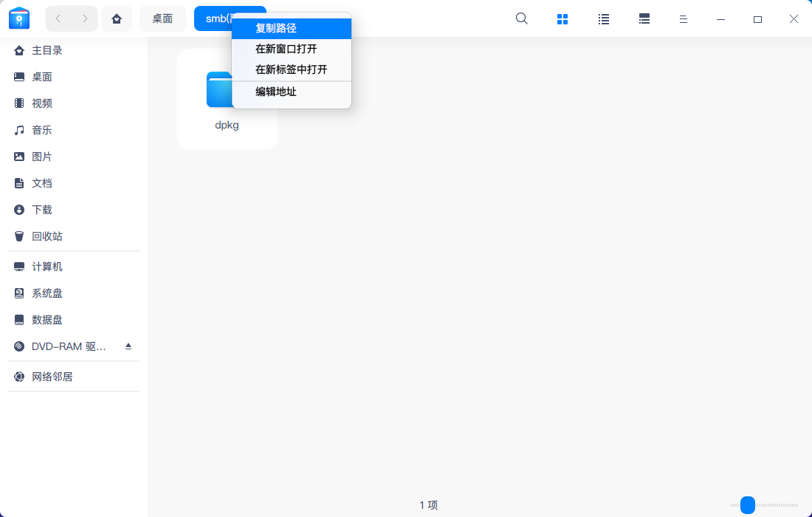Click the 回收站 trash icon in sidebar
812x517 pixels.
point(19,236)
